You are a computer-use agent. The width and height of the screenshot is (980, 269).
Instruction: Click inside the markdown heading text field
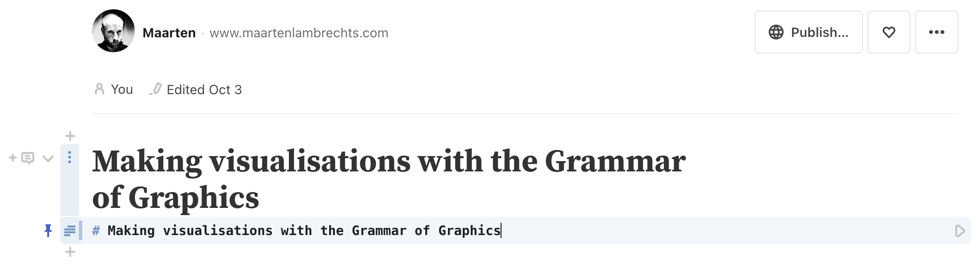point(297,230)
